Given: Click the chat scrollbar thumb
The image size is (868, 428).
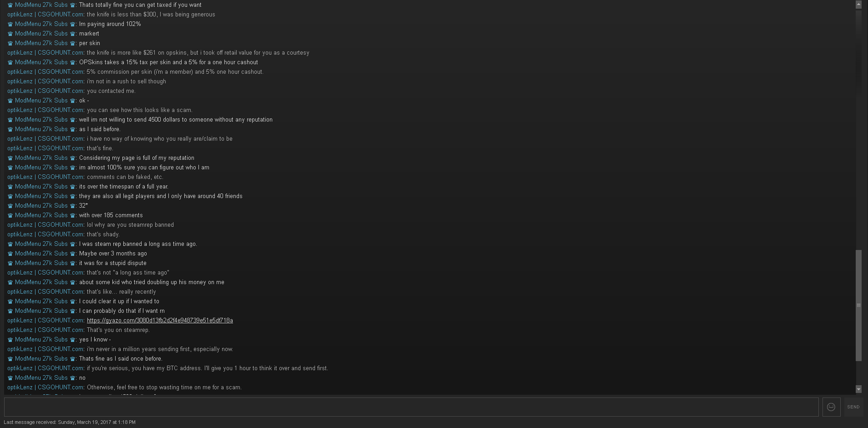Looking at the screenshot, I should (858, 305).
